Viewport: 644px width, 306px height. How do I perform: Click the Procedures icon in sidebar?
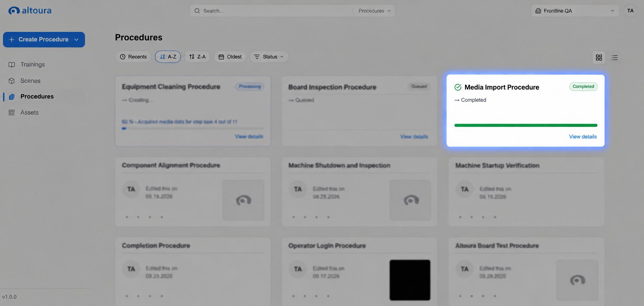coord(12,97)
